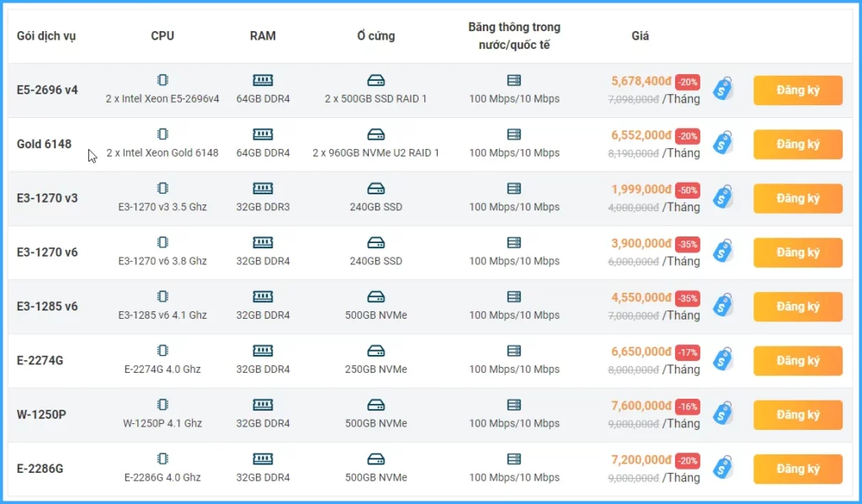
Task: Click the bandwidth icon in the Gold 6148 row
Action: click(x=513, y=133)
